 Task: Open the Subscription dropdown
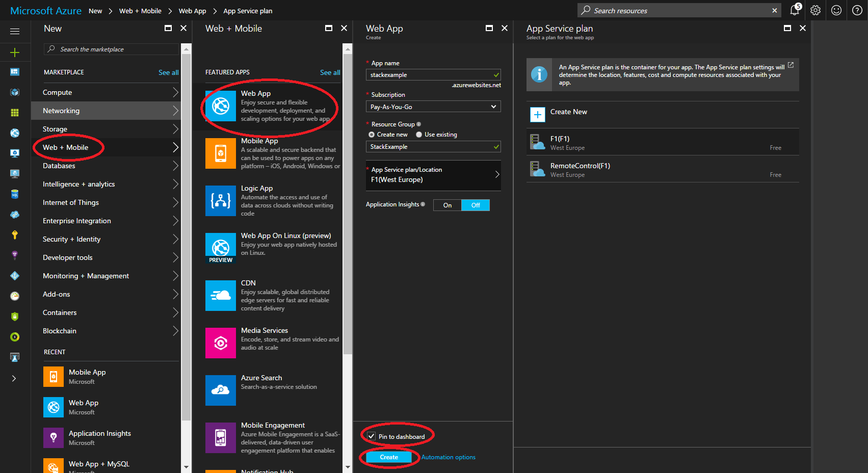433,107
